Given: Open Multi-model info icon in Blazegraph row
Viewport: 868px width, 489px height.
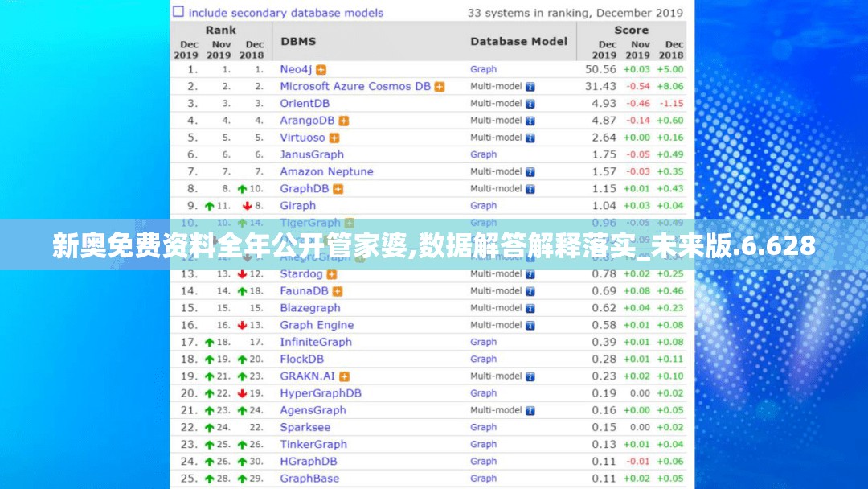Looking at the screenshot, I should pos(530,309).
